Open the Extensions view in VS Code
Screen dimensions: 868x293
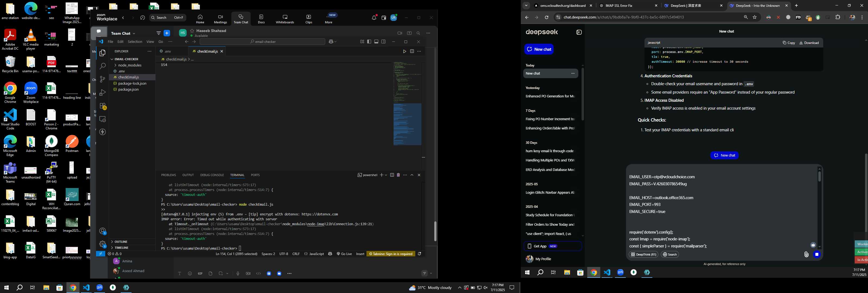click(x=103, y=106)
